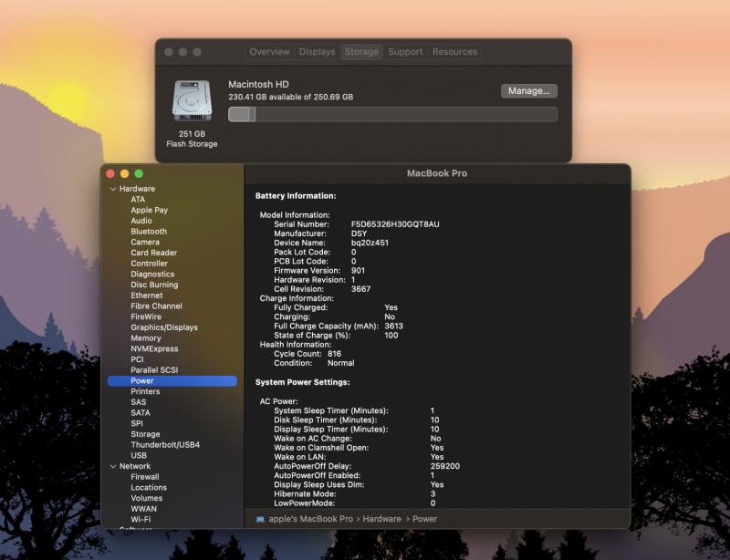The image size is (730, 560).
Task: Select Bluetooth in the sidebar
Action: 149,232
